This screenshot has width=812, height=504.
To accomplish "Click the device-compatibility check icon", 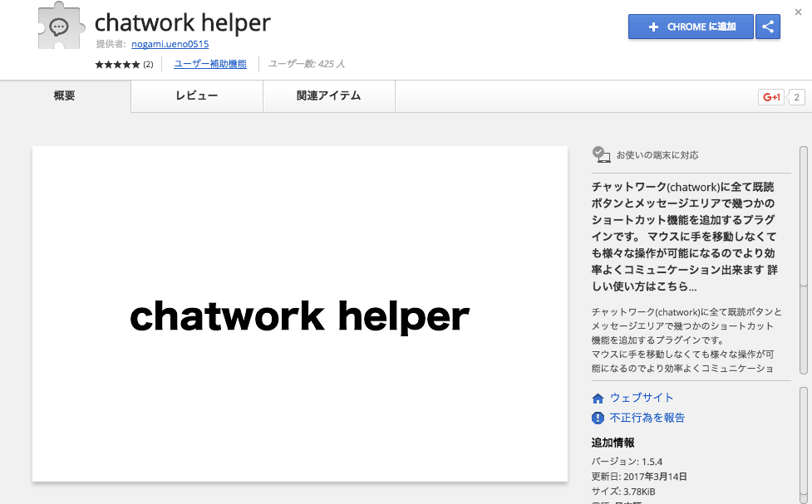I will (x=601, y=154).
